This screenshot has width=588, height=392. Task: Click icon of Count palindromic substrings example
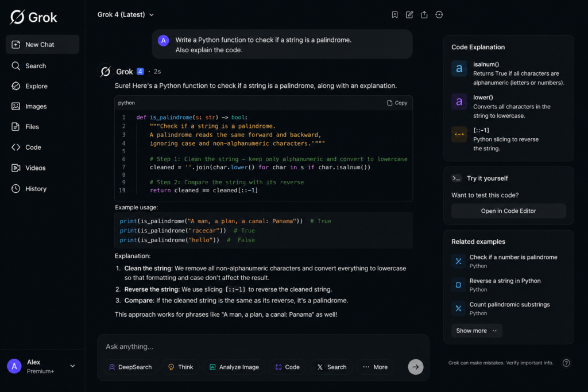point(458,308)
